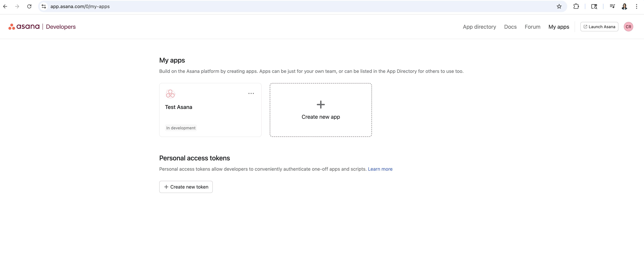
Task: Click the browser reload icon
Action: pos(29,6)
